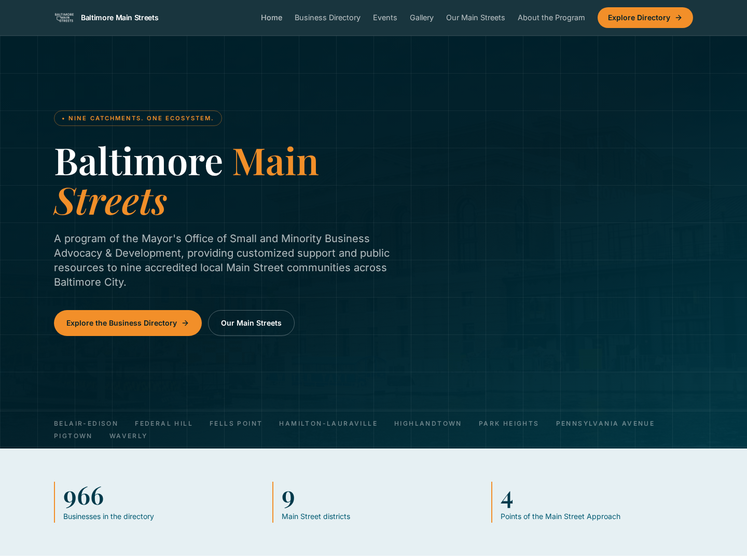Click the Explore the Business Directory button
747x560 pixels.
[128, 323]
